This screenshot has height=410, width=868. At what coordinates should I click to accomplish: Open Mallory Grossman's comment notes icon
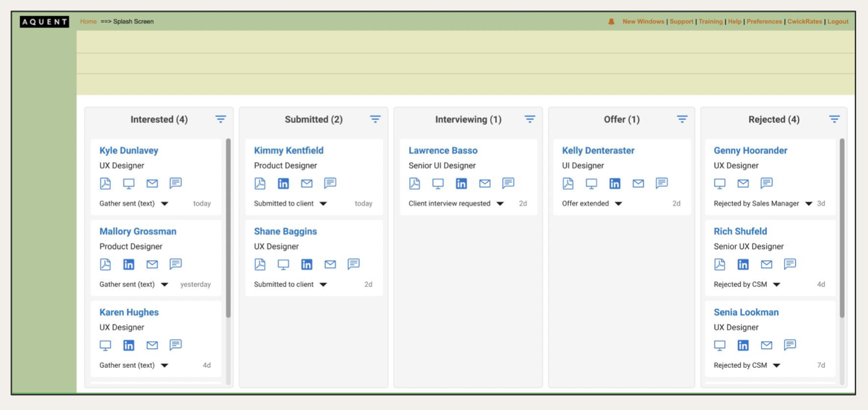point(176,264)
